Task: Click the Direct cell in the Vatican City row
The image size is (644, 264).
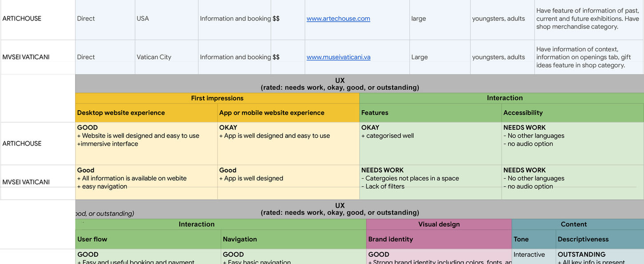Action: [x=105, y=57]
